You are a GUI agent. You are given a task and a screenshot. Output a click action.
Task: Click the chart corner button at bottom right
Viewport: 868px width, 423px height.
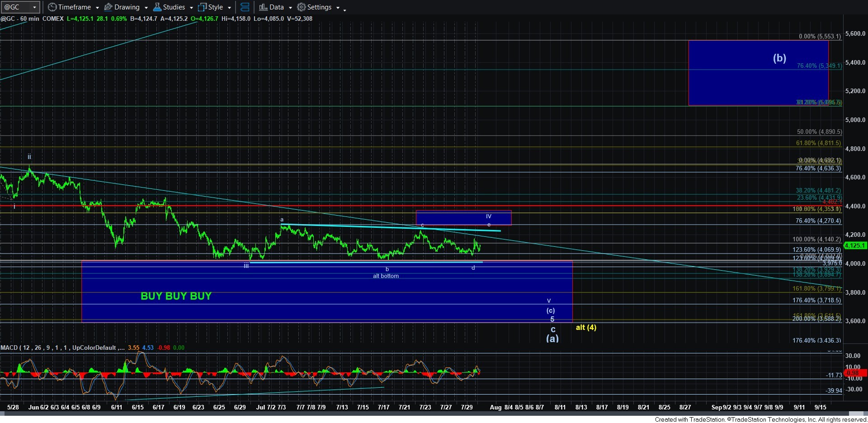pos(856,414)
